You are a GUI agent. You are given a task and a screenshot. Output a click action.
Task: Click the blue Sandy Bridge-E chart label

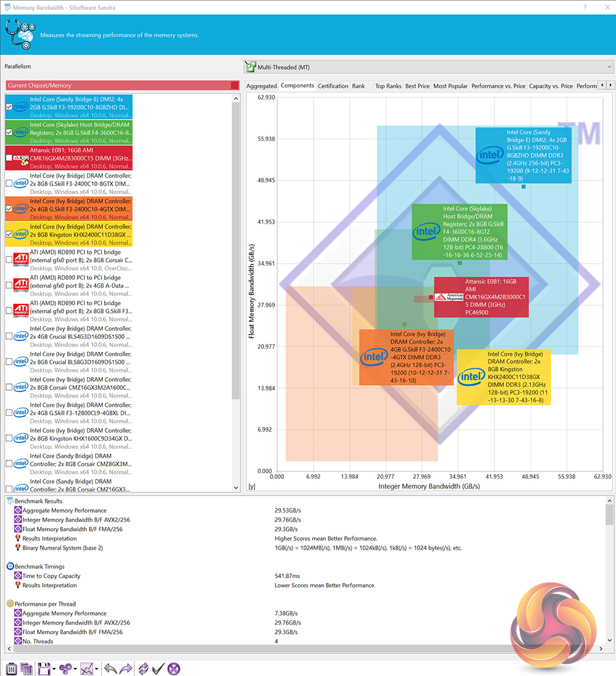(x=524, y=155)
